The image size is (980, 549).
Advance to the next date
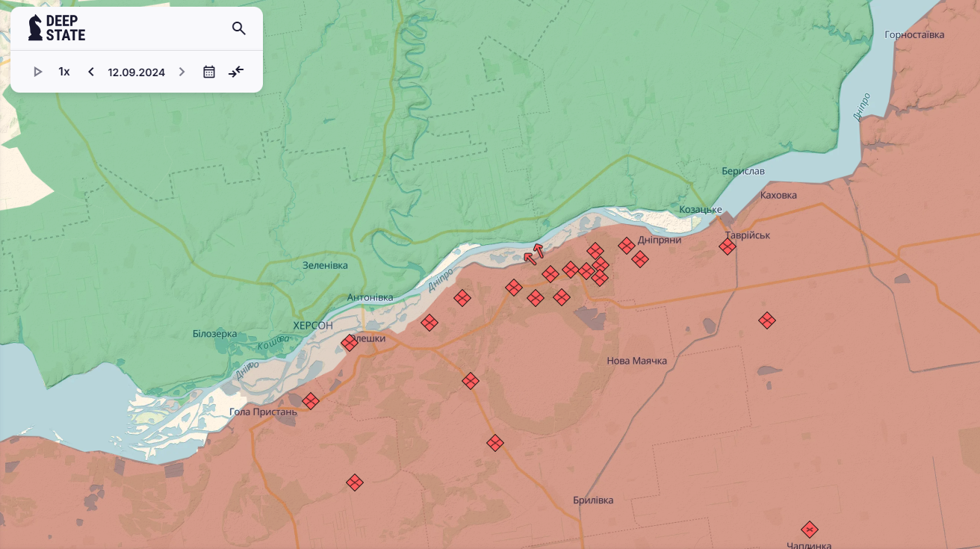(182, 72)
